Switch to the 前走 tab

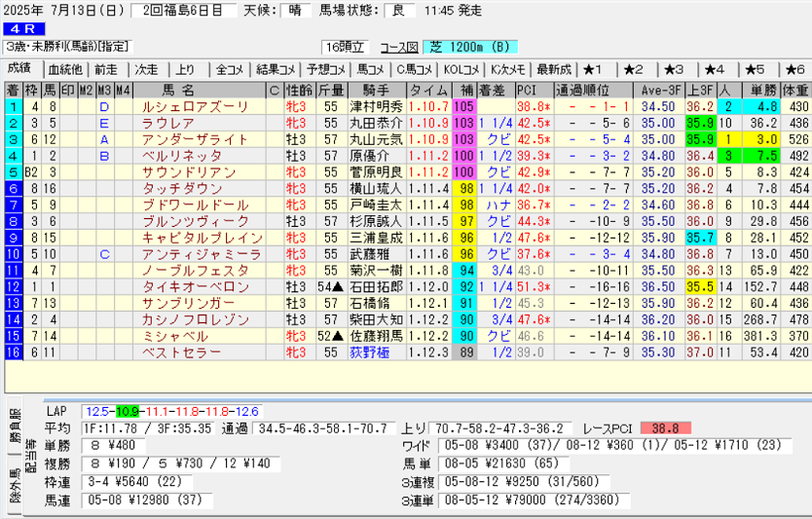pyautogui.click(x=105, y=69)
